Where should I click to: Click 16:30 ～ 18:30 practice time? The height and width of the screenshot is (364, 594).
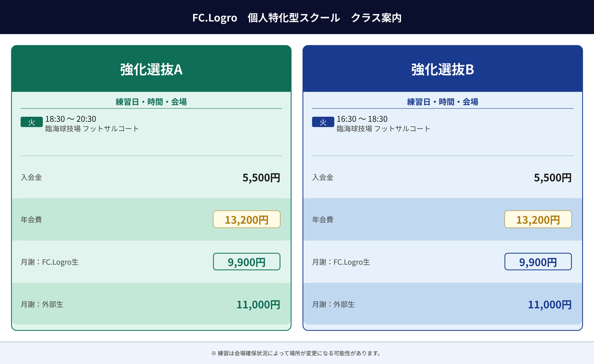(362, 119)
